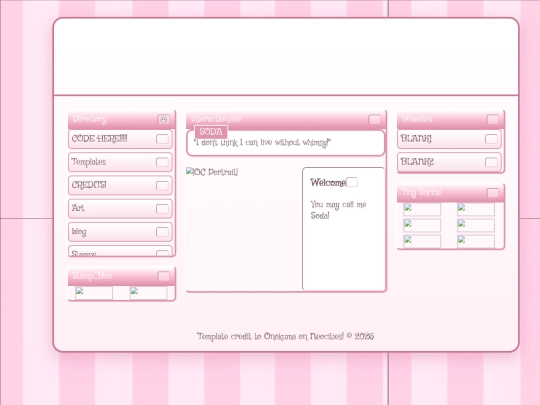Screen dimensions: 540x405
Task: Click the second stamp image in Stamp_Box
Action: [x=148, y=293]
